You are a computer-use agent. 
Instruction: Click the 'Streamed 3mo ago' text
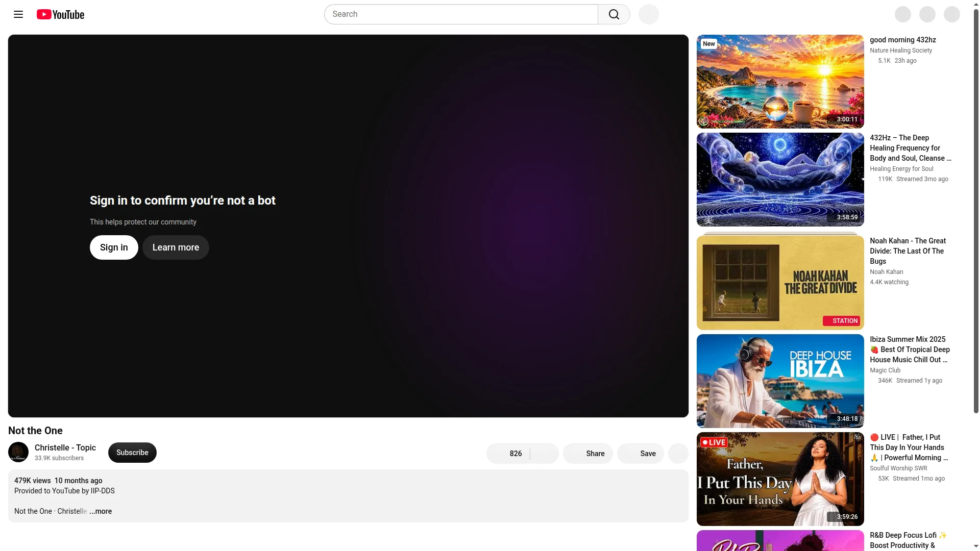pos(922,179)
